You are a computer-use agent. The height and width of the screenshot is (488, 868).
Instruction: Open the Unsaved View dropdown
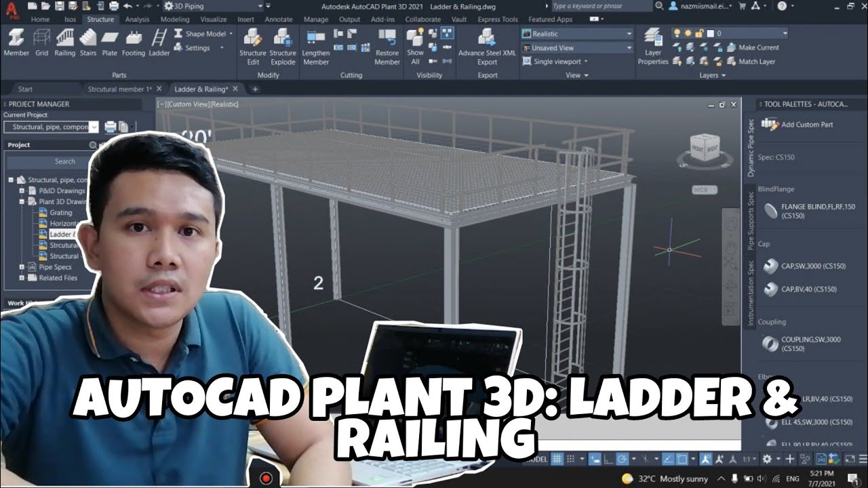(x=577, y=48)
